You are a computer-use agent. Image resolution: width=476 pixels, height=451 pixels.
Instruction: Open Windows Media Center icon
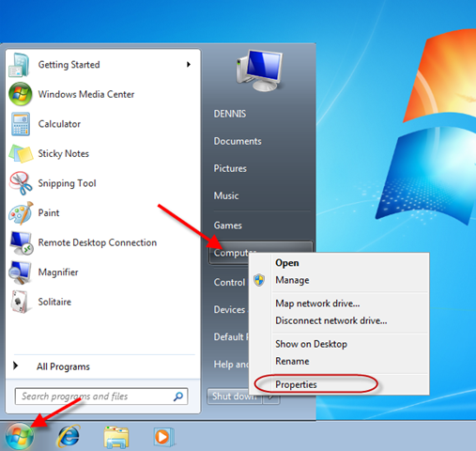pyautogui.click(x=21, y=94)
